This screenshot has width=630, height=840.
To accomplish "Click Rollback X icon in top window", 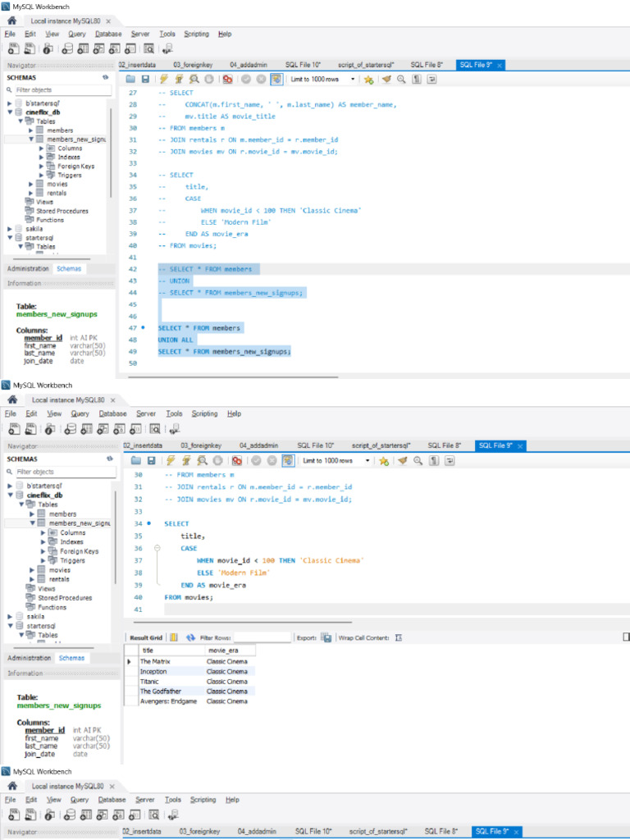I will pyautogui.click(x=261, y=80).
